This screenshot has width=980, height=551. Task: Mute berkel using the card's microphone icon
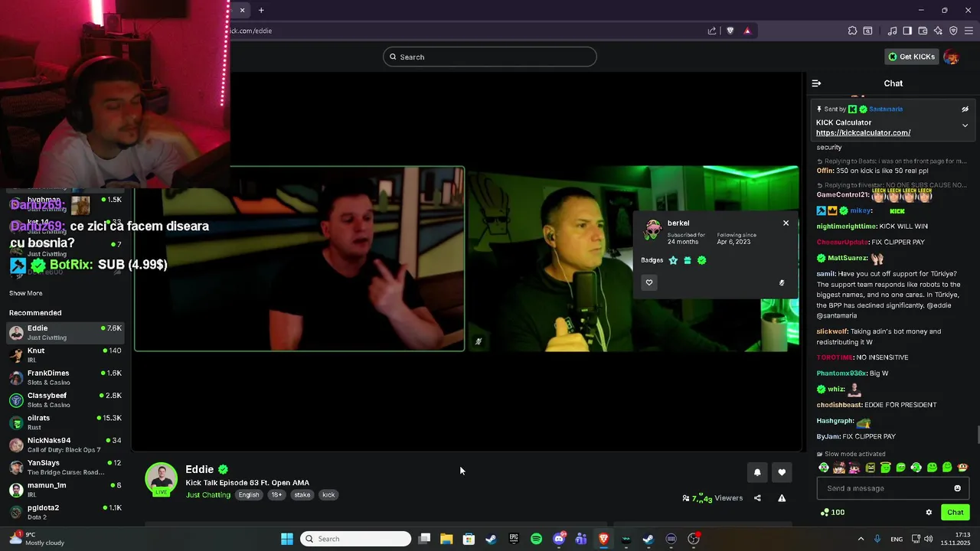pyautogui.click(x=782, y=283)
